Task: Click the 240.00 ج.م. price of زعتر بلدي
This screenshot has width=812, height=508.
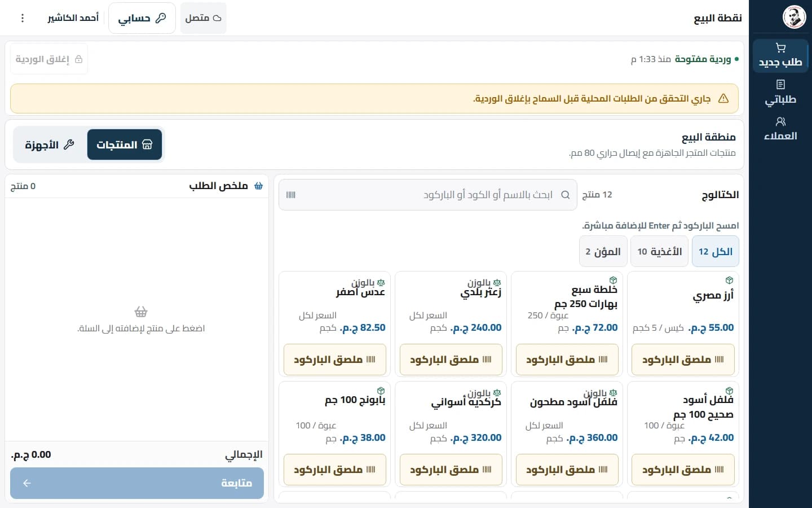Action: pos(476,327)
